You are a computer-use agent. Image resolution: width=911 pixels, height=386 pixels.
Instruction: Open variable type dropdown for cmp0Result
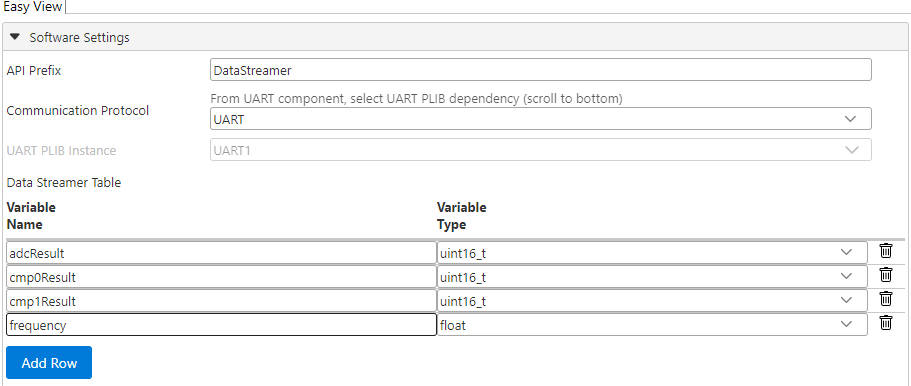click(x=652, y=277)
